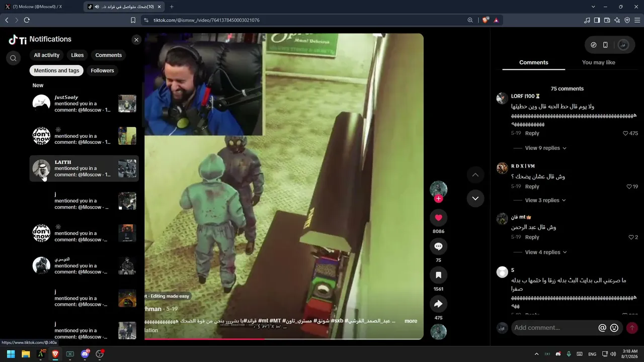The width and height of the screenshot is (644, 362).
Task: Click the video progress bar
Action: click(284, 339)
